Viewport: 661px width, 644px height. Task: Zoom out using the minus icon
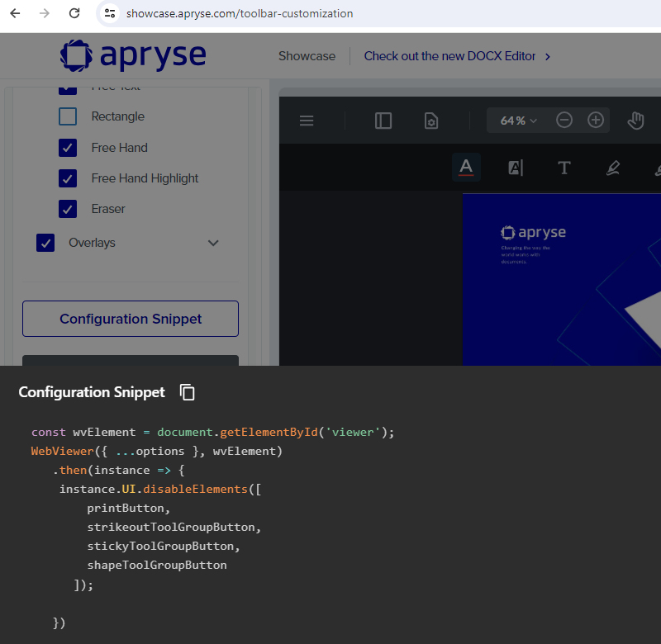click(564, 121)
